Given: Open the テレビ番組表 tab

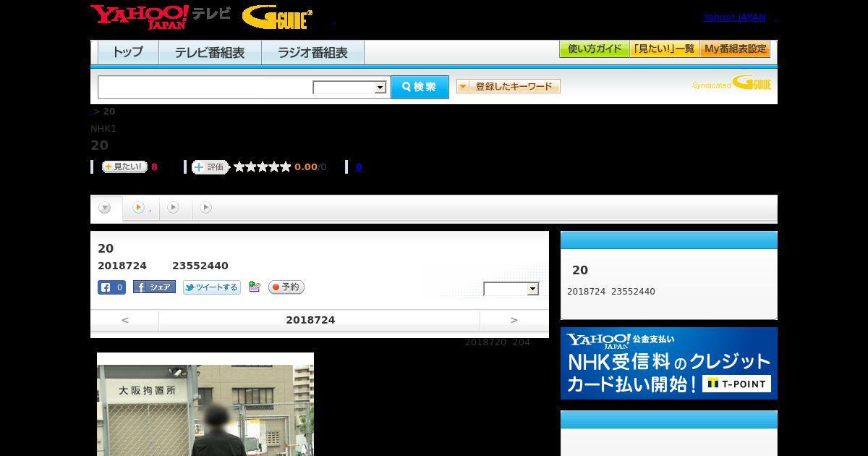Looking at the screenshot, I should pos(210,52).
